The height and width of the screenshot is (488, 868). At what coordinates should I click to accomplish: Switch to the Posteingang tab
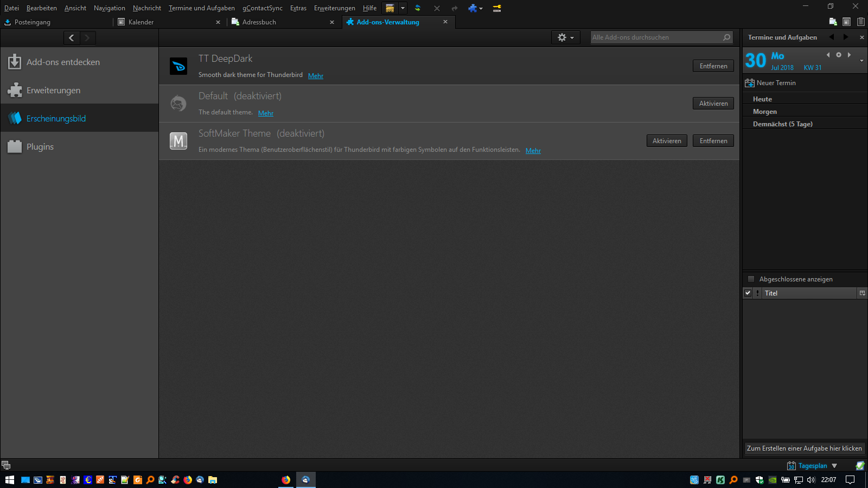tap(57, 22)
